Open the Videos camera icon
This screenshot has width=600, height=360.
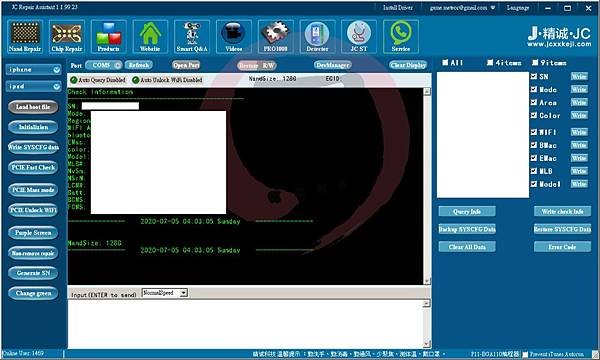(233, 37)
